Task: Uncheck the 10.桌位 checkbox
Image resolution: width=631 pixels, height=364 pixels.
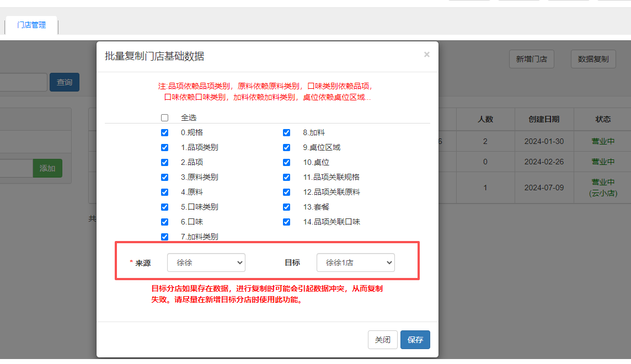Action: [x=286, y=162]
